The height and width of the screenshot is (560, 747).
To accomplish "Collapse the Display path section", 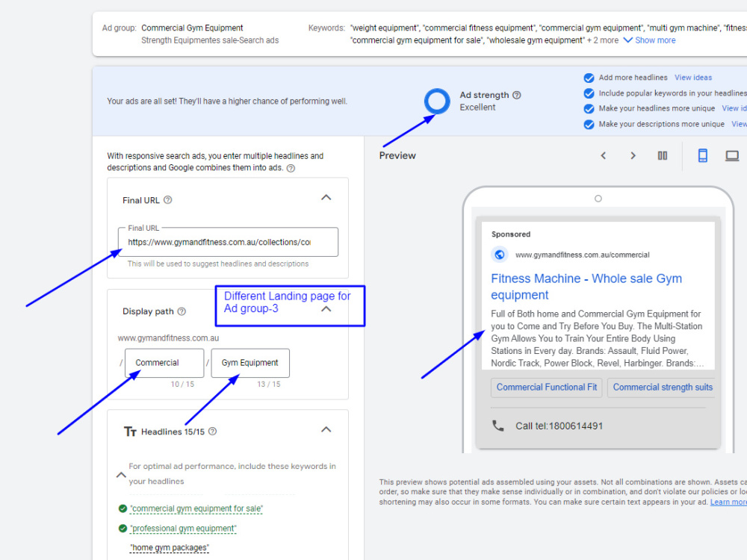I will (326, 309).
